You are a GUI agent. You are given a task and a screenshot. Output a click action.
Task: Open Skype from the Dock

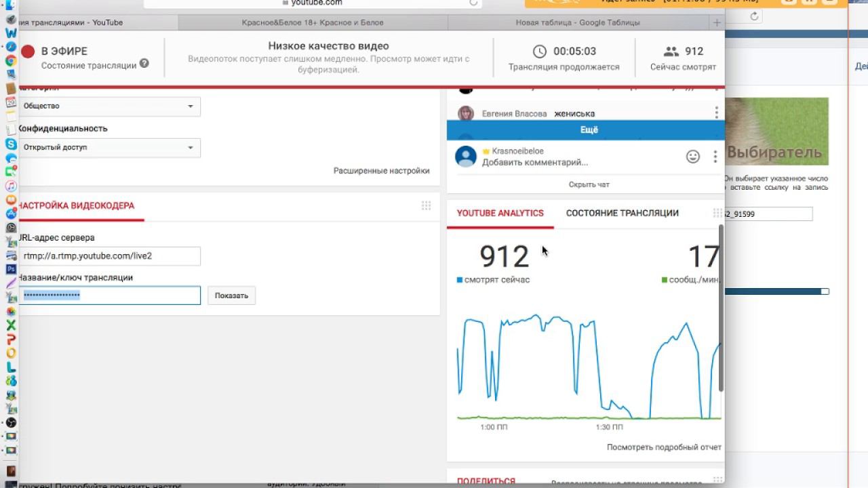pyautogui.click(x=11, y=144)
